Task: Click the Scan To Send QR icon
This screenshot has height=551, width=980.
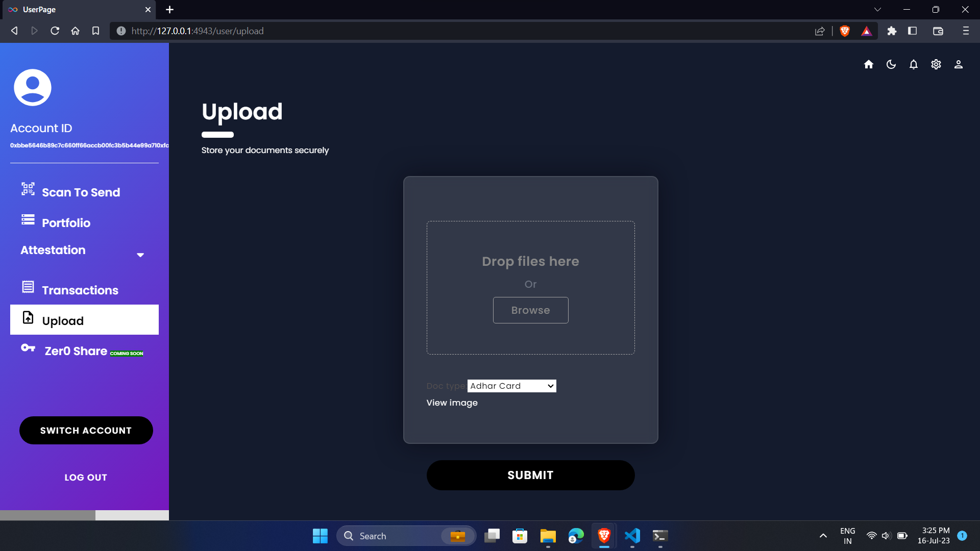Action: coord(28,189)
